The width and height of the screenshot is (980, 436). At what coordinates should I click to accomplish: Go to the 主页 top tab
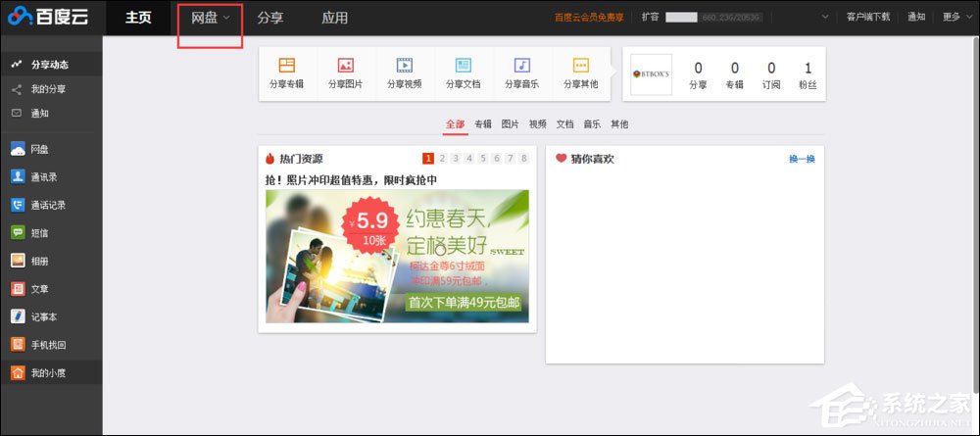[x=138, y=18]
